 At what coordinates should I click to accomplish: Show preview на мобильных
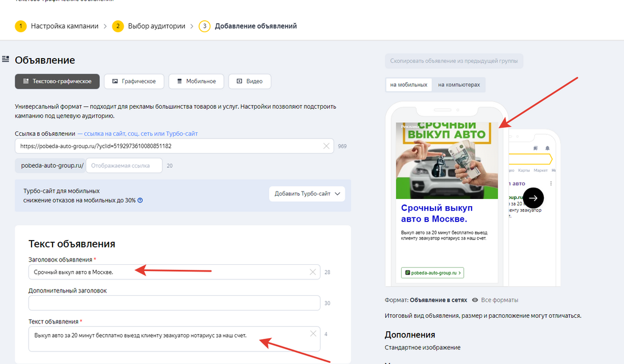pyautogui.click(x=408, y=85)
